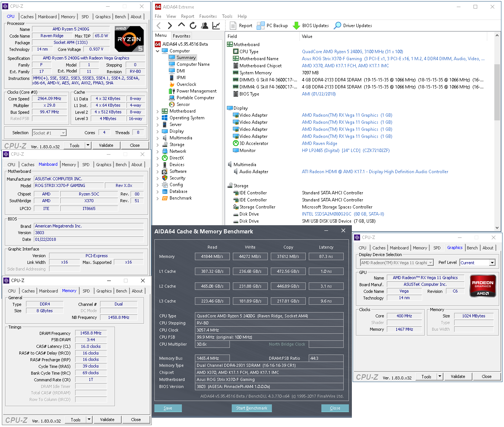Click the AIDA64 scrollbar down arrow
This screenshot has width=504, height=427.
click(x=497, y=228)
